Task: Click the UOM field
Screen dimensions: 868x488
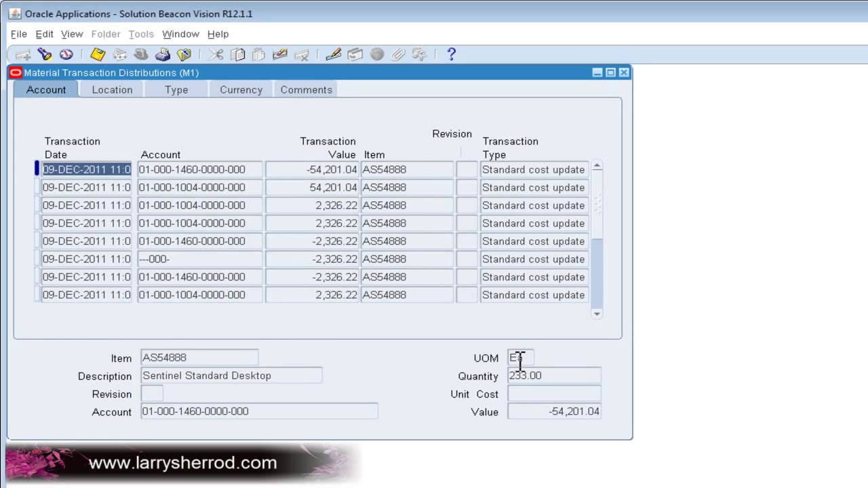Action: [520, 357]
